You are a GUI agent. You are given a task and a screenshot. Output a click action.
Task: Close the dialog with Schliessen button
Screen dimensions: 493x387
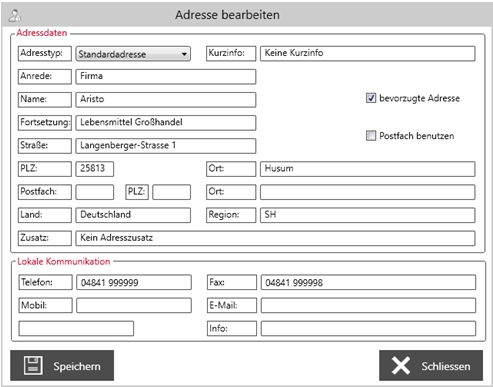(431, 365)
